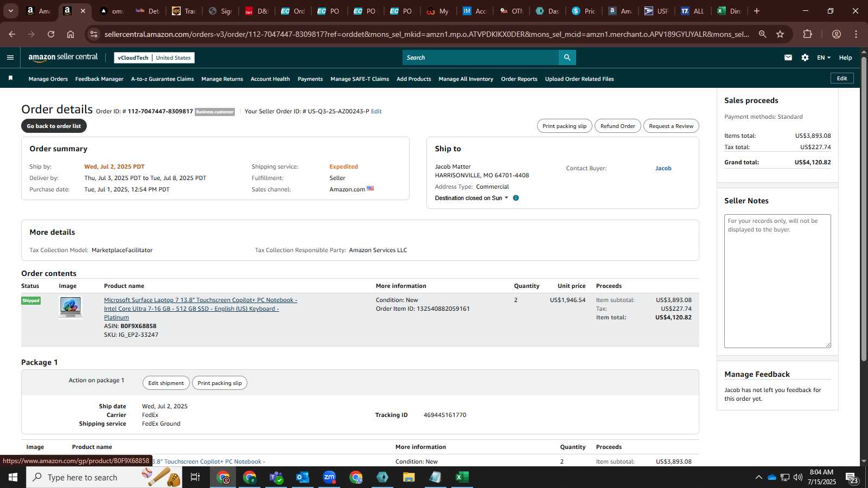
Task: Open A-to-z Guarantee Claims menu
Action: coord(162,79)
